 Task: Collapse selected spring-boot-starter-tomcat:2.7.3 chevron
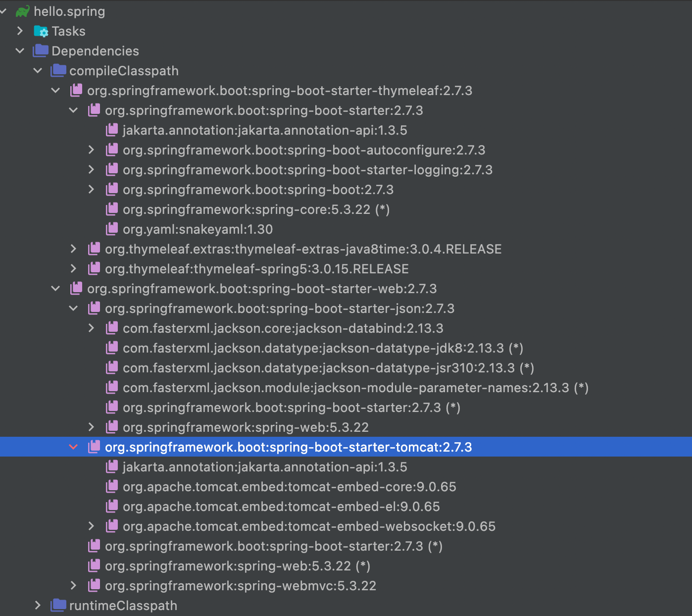73,447
